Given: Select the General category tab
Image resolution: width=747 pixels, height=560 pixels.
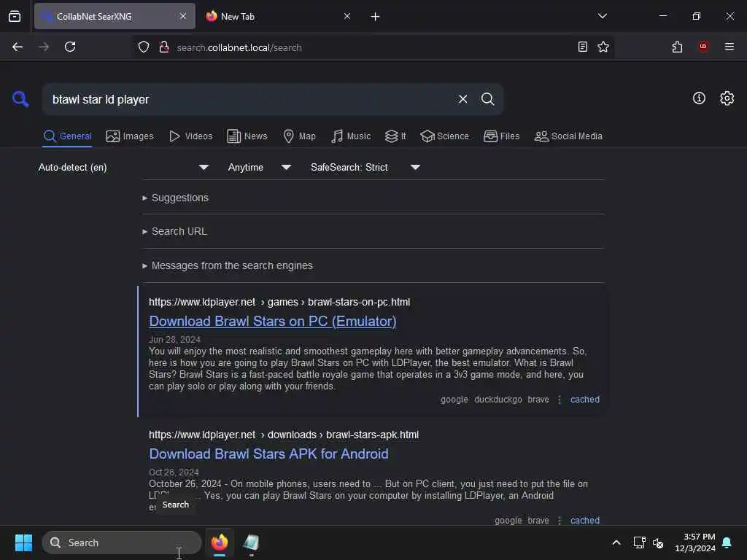Looking at the screenshot, I should click(67, 136).
